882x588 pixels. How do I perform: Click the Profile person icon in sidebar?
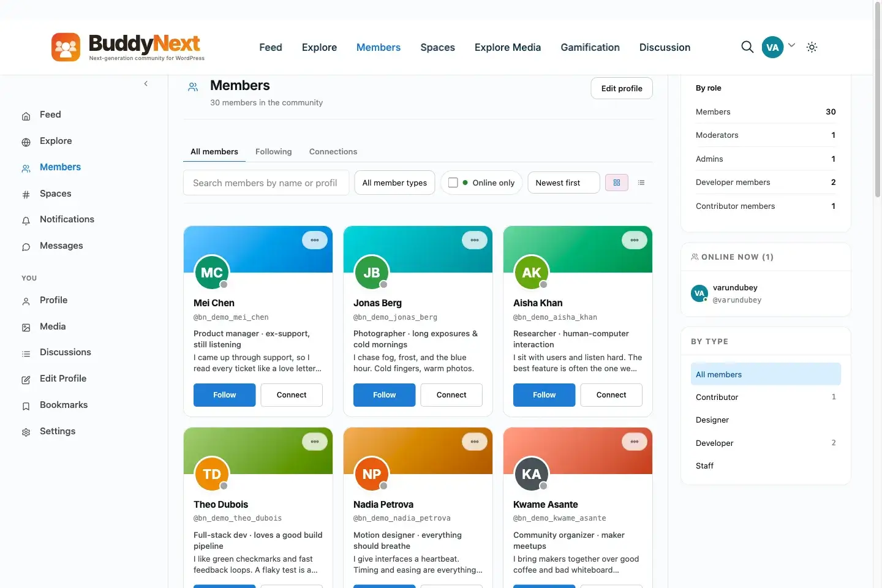(x=26, y=301)
